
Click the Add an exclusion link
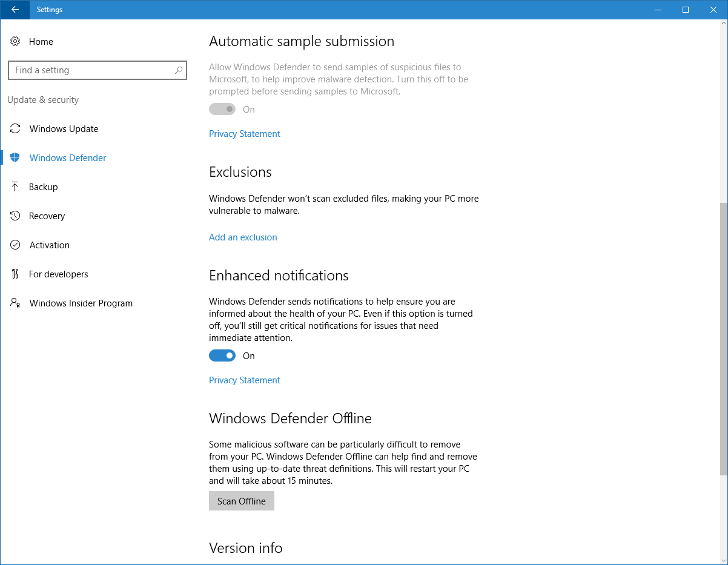[243, 237]
